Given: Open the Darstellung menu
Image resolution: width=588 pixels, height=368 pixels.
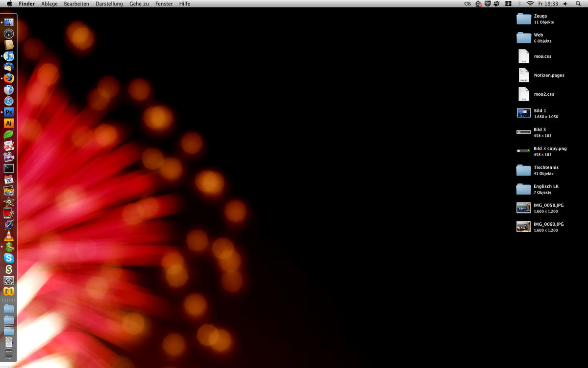Looking at the screenshot, I should (x=109, y=4).
